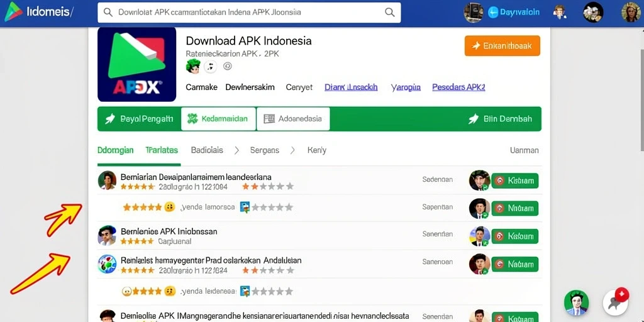Open the Cenyet link
The width and height of the screenshot is (644, 322).
pyautogui.click(x=299, y=87)
